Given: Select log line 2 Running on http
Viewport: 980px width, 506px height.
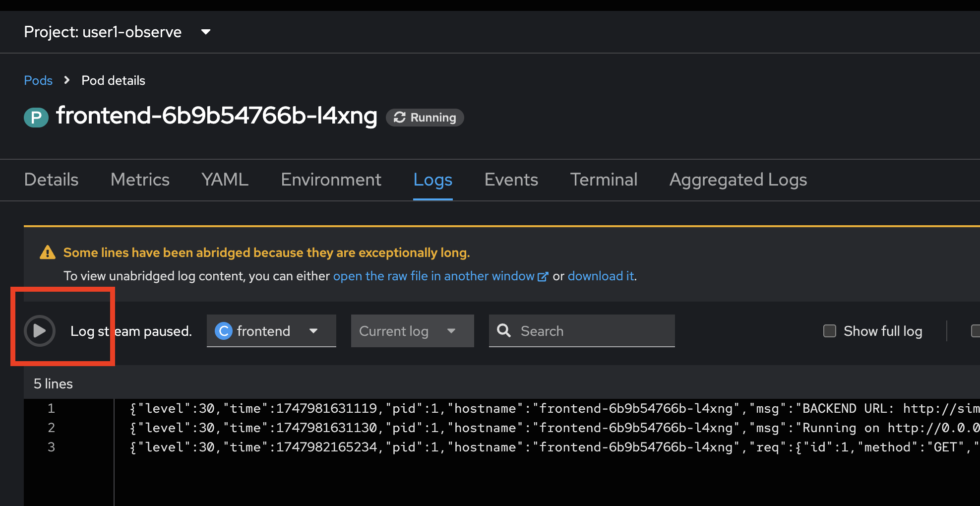Looking at the screenshot, I should pyautogui.click(x=554, y=428).
